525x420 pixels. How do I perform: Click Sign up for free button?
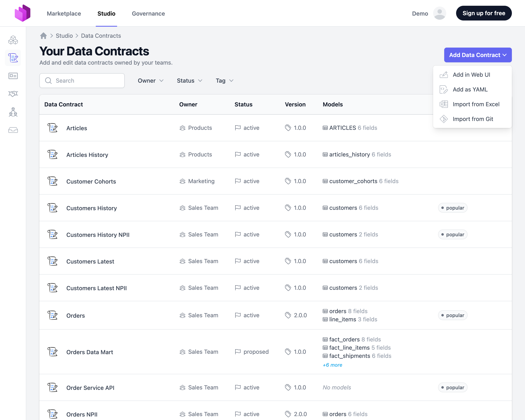point(484,13)
